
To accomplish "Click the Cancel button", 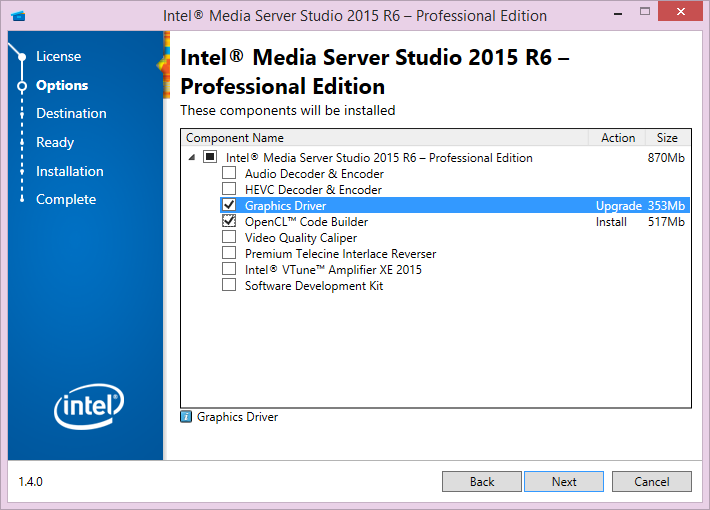I will pyautogui.click(x=652, y=481).
